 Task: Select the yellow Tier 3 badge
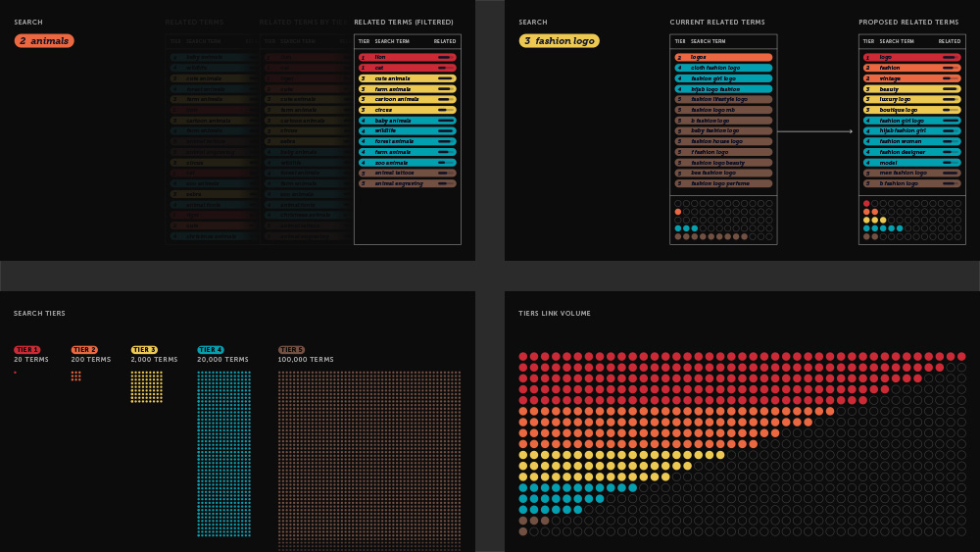(x=144, y=350)
